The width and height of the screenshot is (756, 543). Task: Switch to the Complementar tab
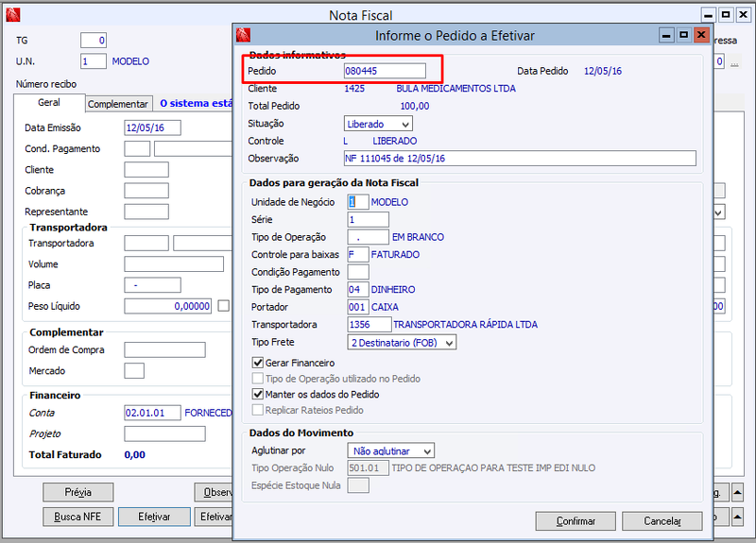[x=118, y=104]
